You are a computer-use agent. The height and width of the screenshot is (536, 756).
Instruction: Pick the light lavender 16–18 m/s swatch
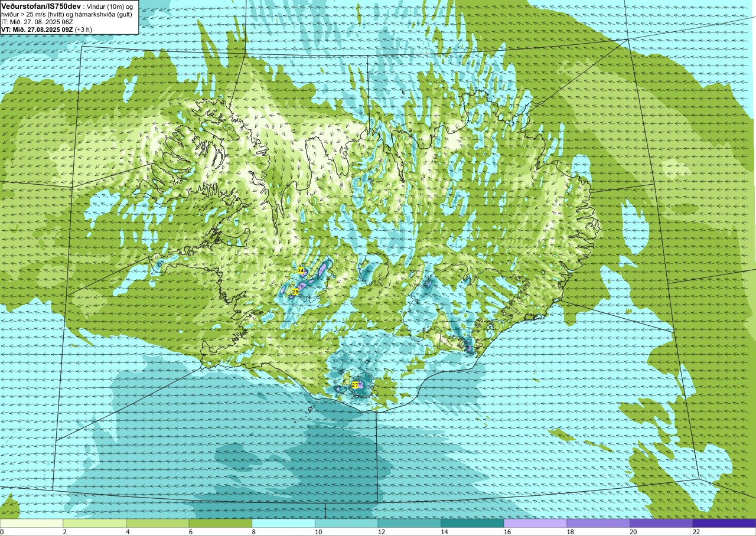[x=535, y=523]
